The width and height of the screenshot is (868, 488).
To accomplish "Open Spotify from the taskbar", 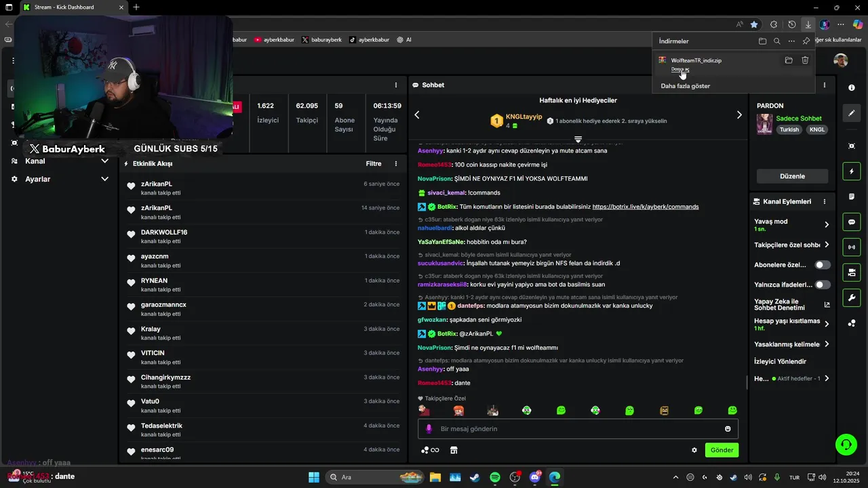I will coord(494,477).
